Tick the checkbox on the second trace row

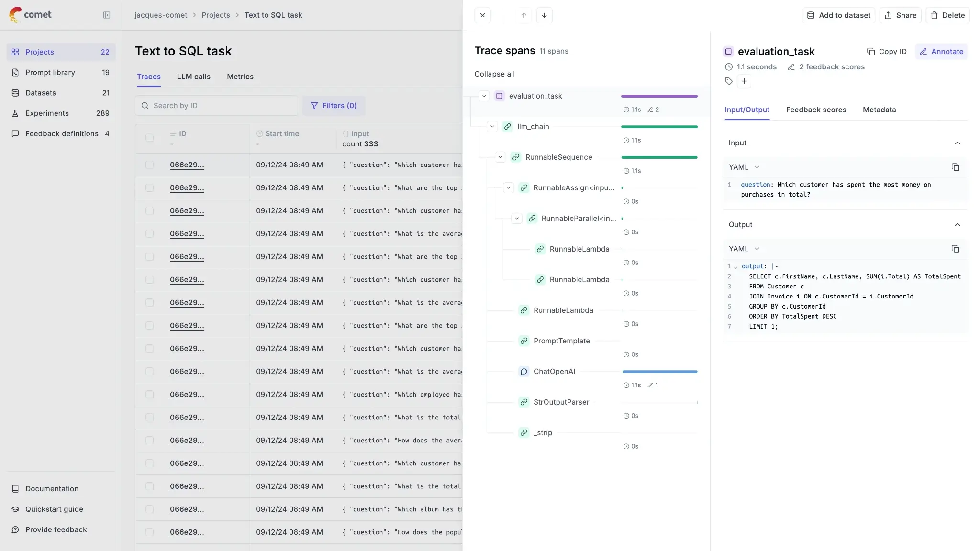(149, 188)
